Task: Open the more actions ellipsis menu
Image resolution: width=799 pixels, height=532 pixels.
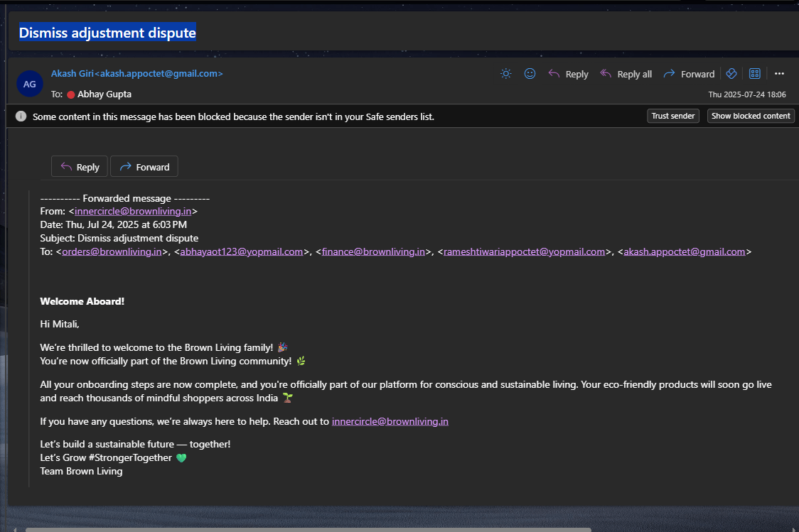Action: pyautogui.click(x=779, y=74)
